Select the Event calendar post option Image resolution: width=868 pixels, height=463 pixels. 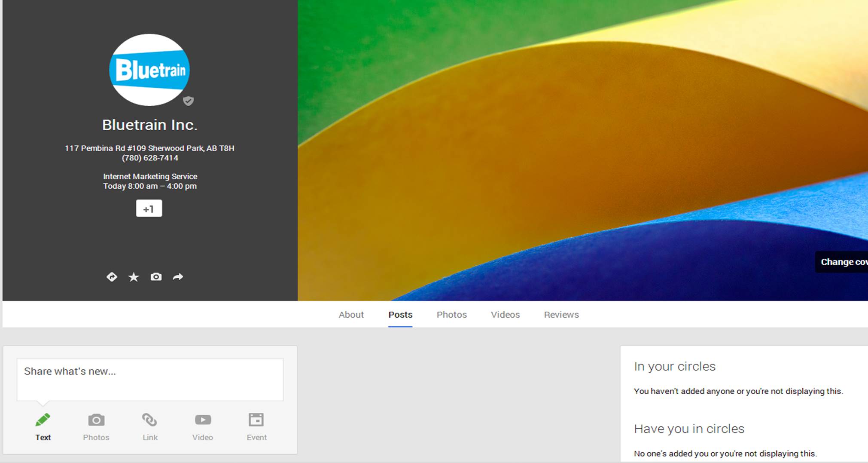coord(256,427)
